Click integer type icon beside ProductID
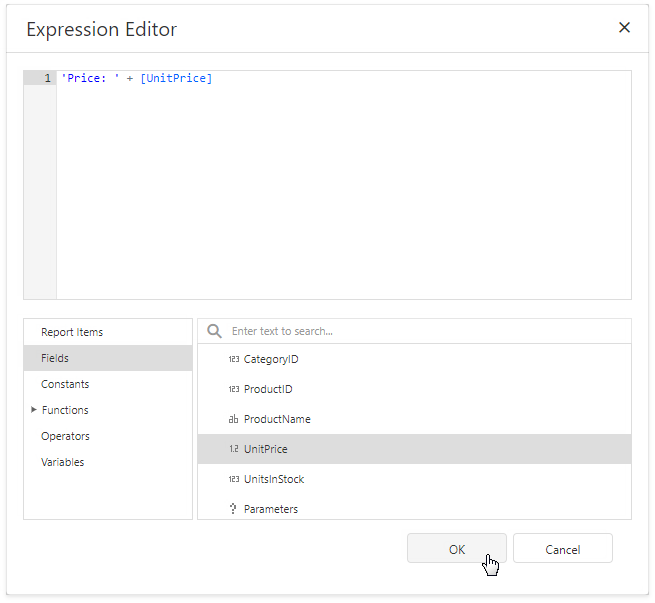 coord(234,389)
